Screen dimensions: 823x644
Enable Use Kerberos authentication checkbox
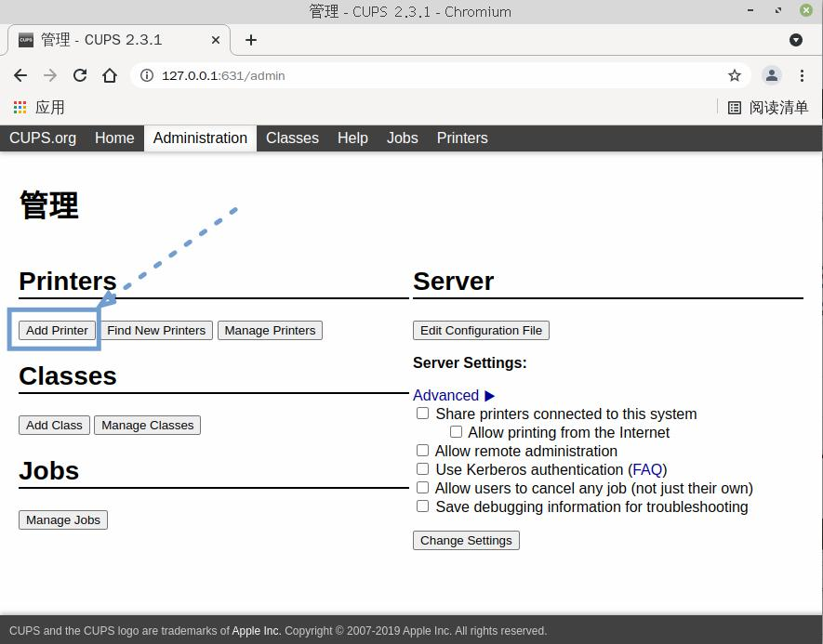(422, 469)
